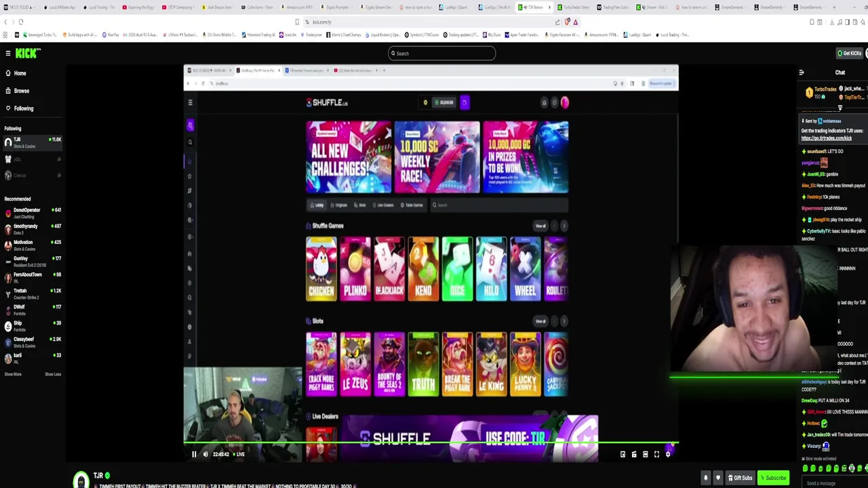Click 10,000 SC Weekly Race banner
This screenshot has height=488, width=868.
[437, 157]
